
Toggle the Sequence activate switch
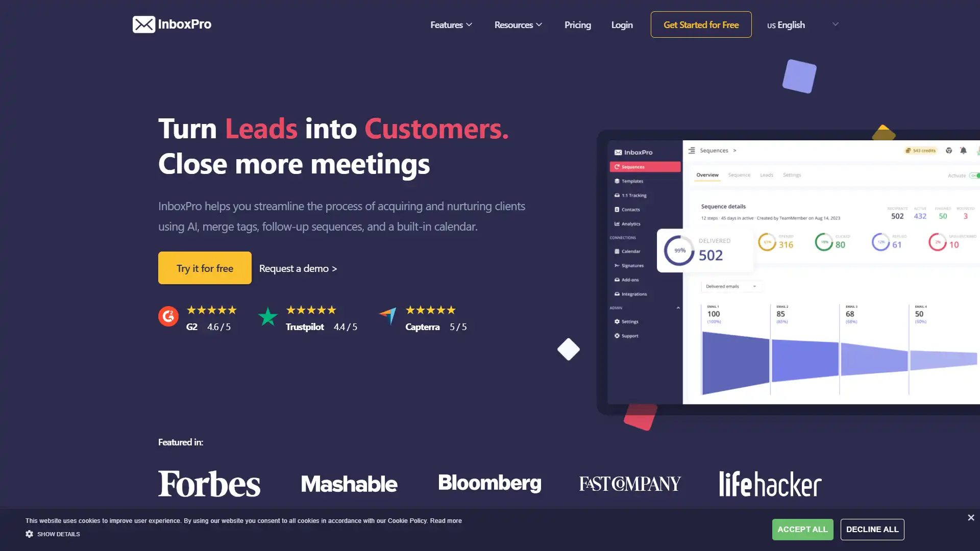[x=975, y=176]
